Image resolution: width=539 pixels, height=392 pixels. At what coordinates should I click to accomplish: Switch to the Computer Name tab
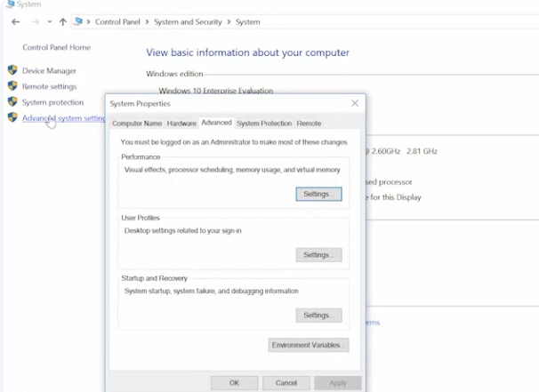point(137,124)
